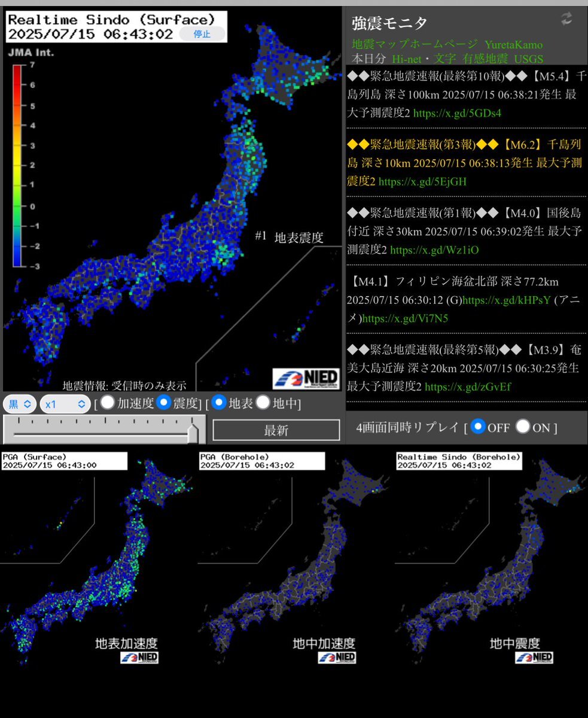Click the M5.4 千島列島 alert entry

467,95
